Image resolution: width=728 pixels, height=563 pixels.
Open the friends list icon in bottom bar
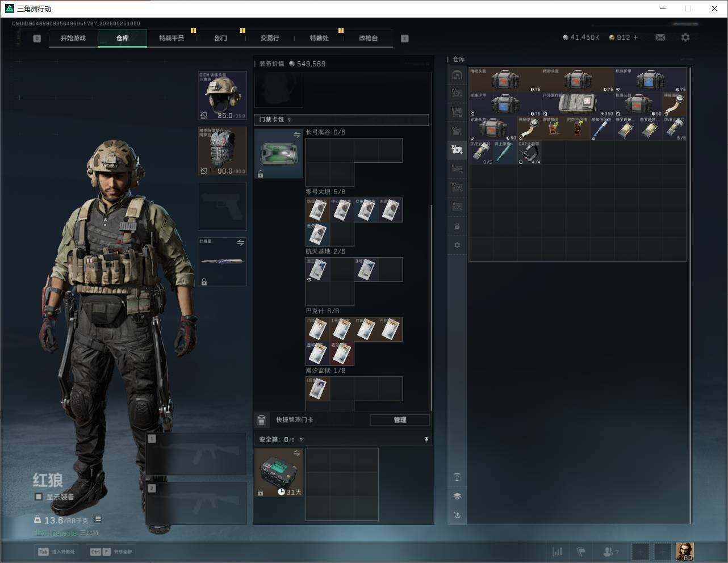click(610, 552)
